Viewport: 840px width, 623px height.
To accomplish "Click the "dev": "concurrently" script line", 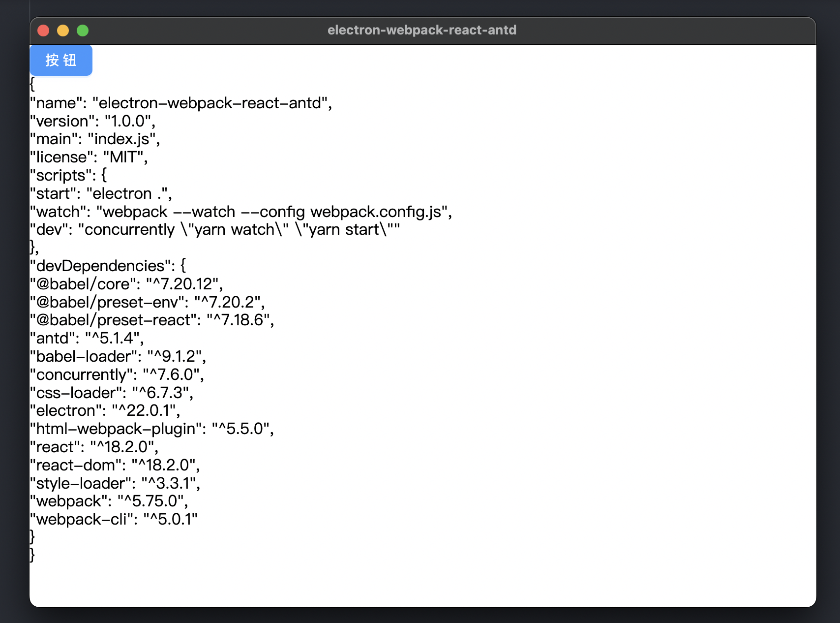I will (215, 230).
